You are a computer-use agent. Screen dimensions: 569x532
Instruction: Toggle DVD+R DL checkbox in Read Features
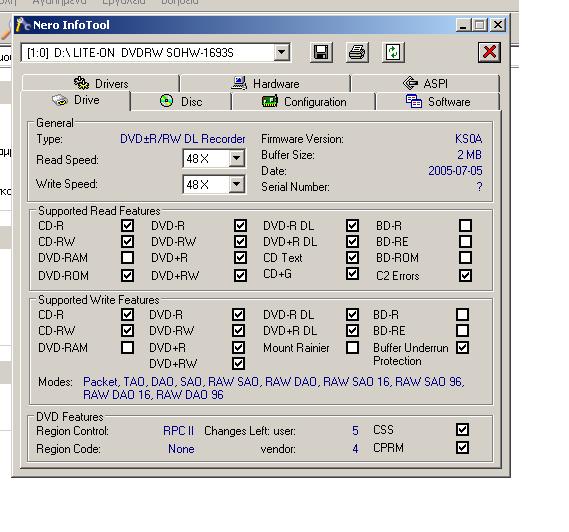click(352, 241)
